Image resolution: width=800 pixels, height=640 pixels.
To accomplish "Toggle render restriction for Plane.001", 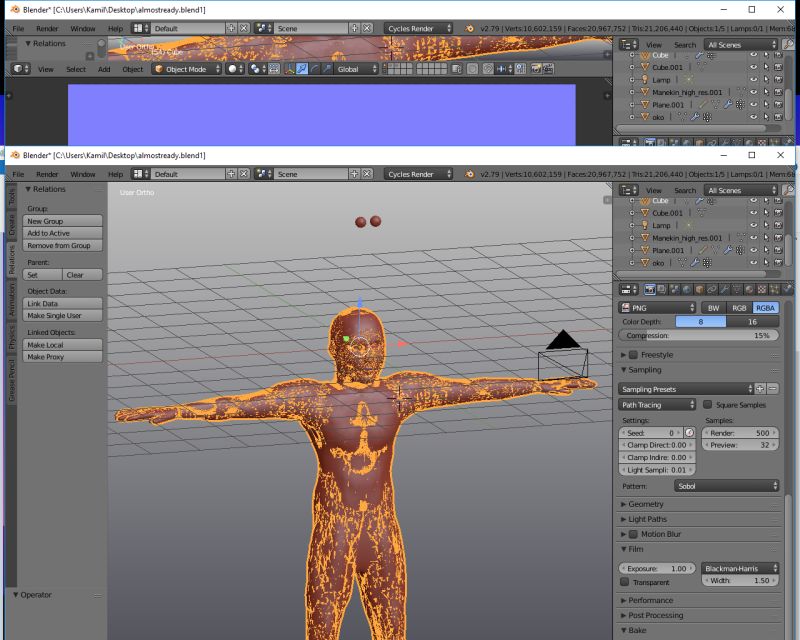I will click(x=778, y=249).
